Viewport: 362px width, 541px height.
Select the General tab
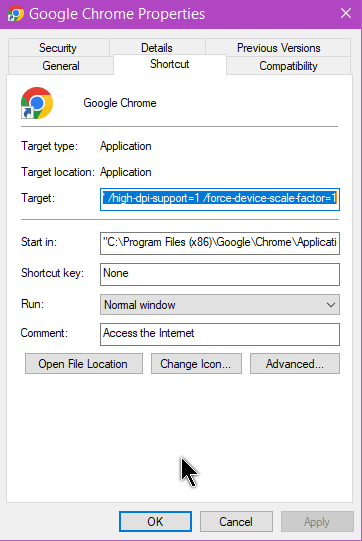[61, 66]
